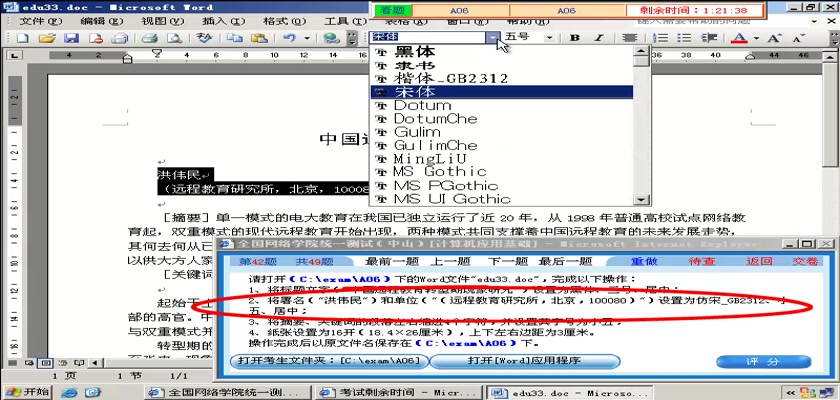Toggle bulleted list formatting

[684, 37]
